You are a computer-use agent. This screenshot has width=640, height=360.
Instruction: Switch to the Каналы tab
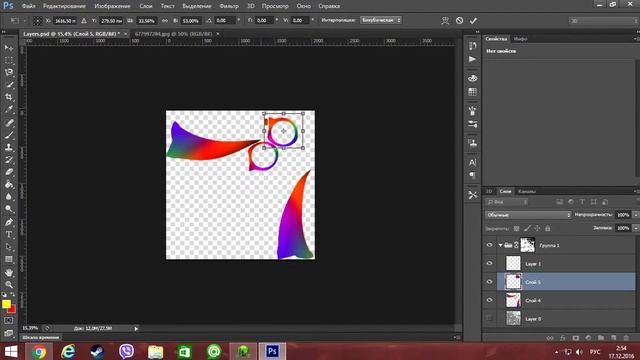pos(527,191)
